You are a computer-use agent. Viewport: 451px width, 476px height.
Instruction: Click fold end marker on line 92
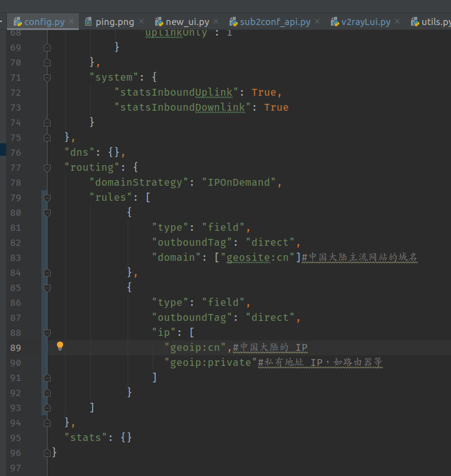47,393
